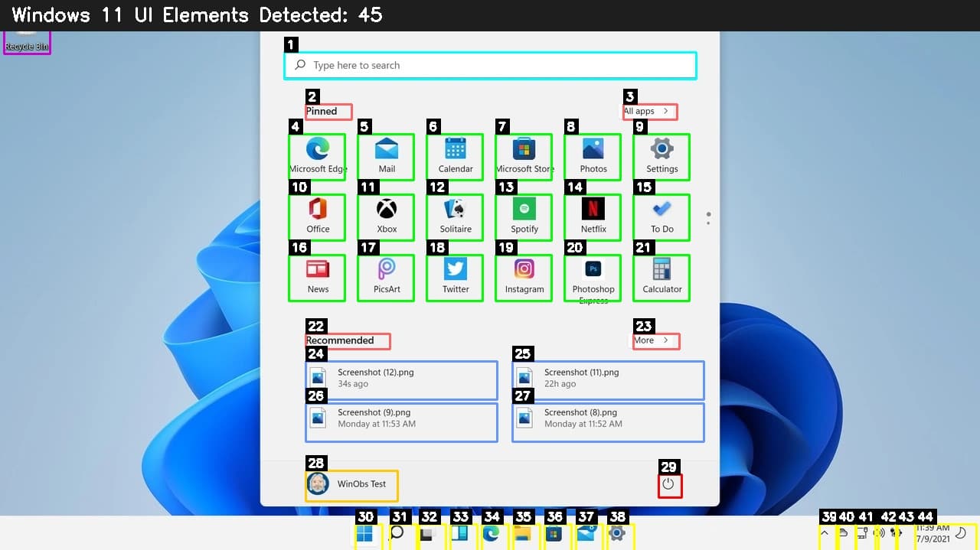Open the Calculator app
Image resolution: width=980 pixels, height=550 pixels.
661,277
